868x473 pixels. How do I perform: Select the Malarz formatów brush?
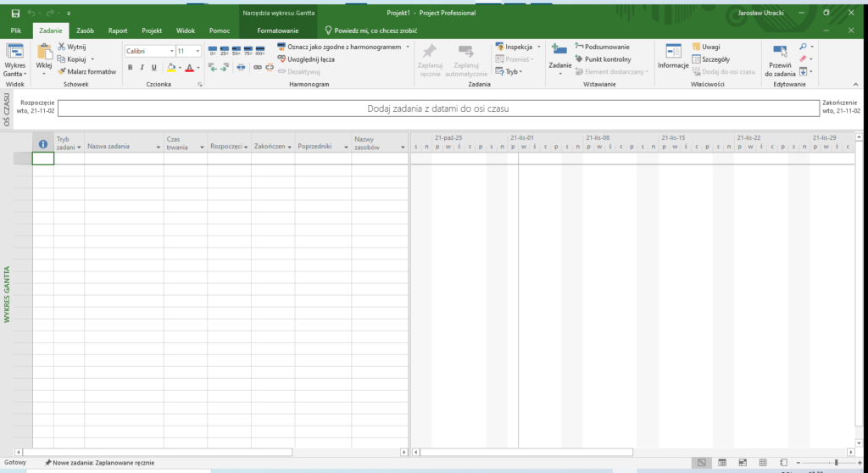pos(61,72)
